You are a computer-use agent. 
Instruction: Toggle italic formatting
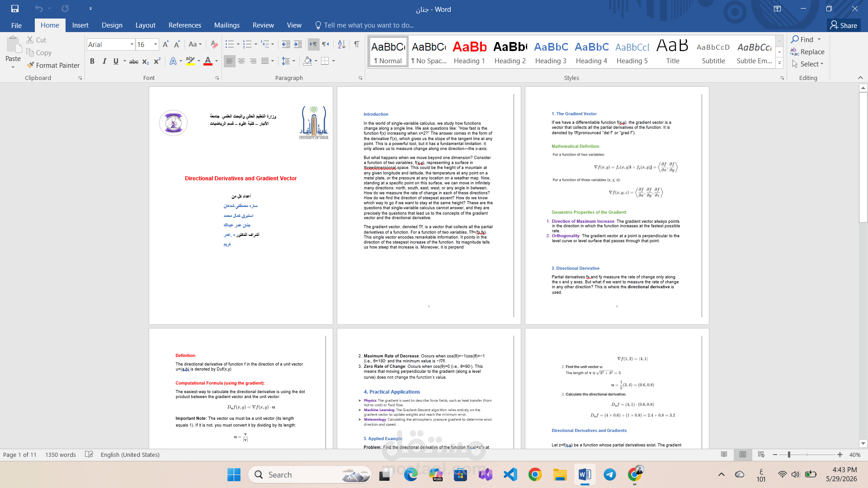104,61
